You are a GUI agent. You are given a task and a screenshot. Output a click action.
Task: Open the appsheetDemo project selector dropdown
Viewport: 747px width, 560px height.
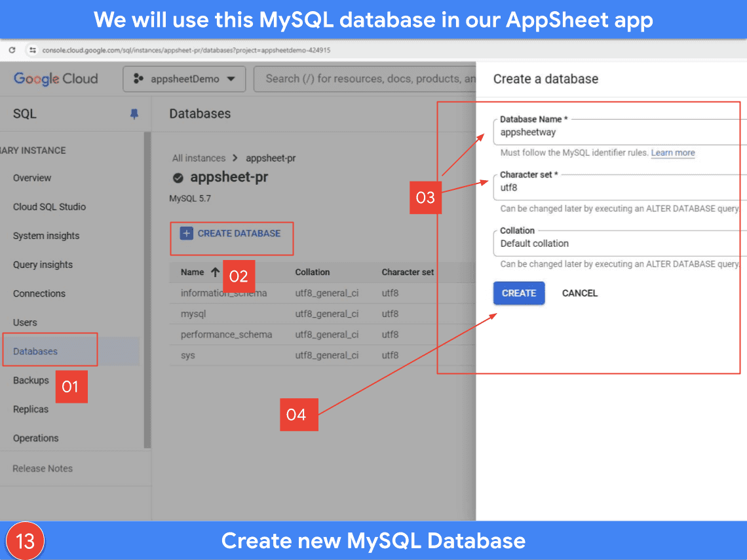[184, 79]
